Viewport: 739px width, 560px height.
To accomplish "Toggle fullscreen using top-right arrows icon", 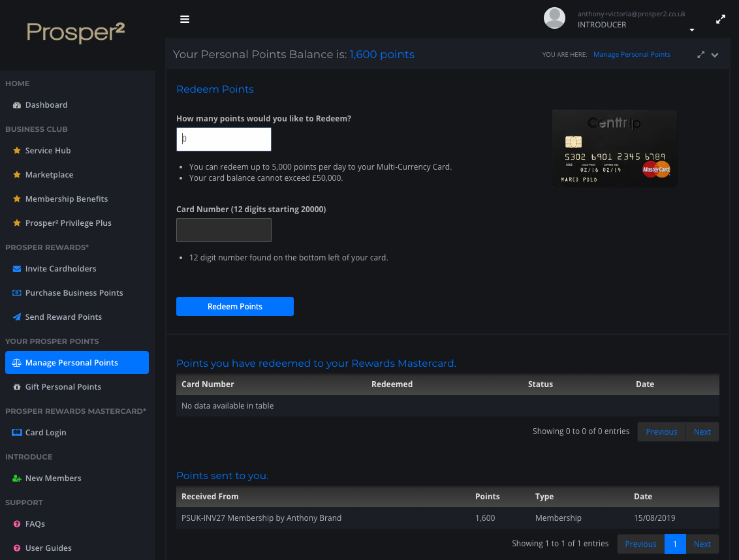I will [x=721, y=20].
